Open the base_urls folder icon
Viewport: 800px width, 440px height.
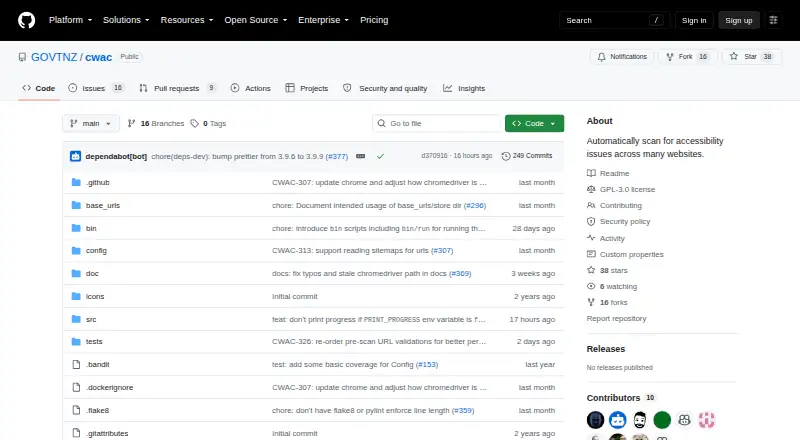76,205
